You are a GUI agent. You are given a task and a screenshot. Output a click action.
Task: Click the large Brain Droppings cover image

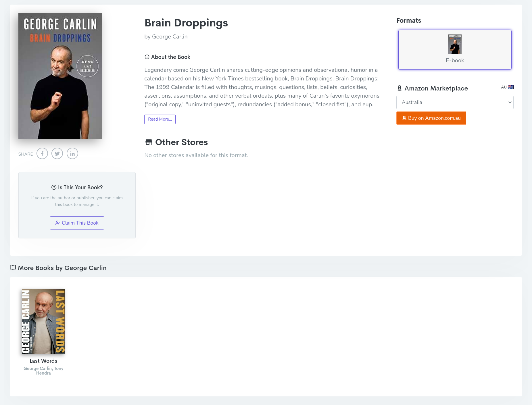point(60,76)
